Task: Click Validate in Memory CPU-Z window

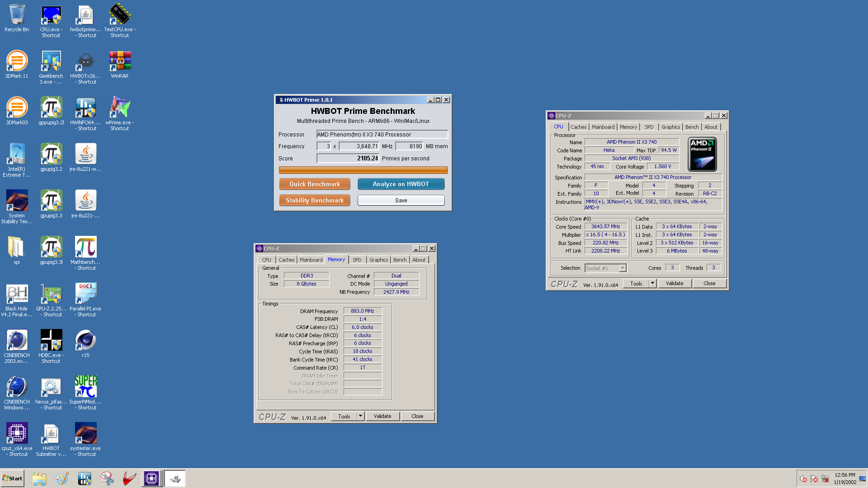Action: (382, 416)
